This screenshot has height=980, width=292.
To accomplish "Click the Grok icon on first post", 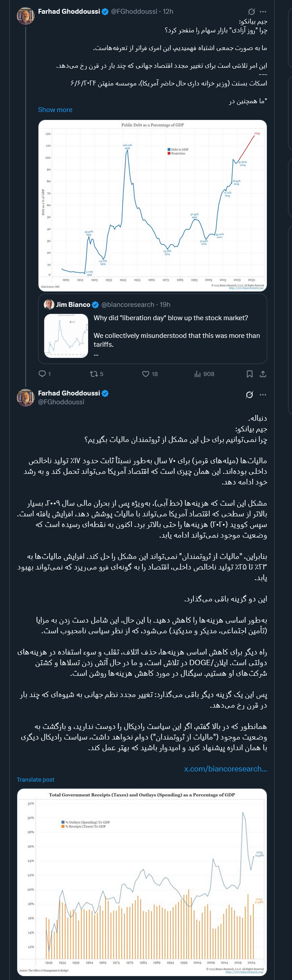I will click(x=252, y=12).
